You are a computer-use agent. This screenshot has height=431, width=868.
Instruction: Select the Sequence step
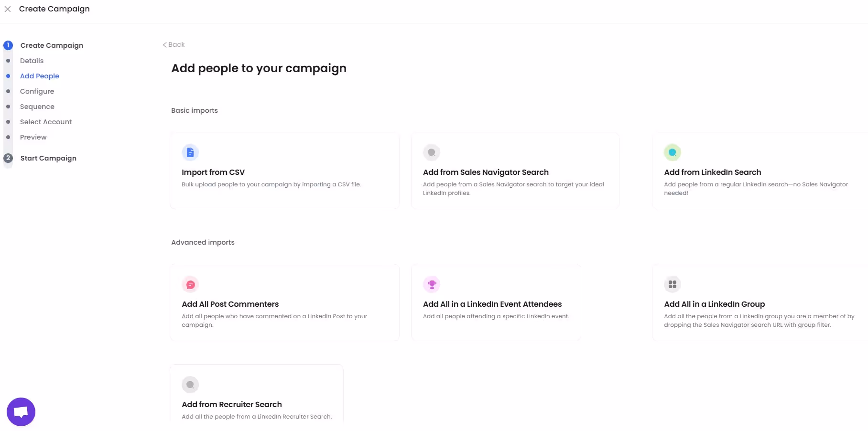point(37,107)
